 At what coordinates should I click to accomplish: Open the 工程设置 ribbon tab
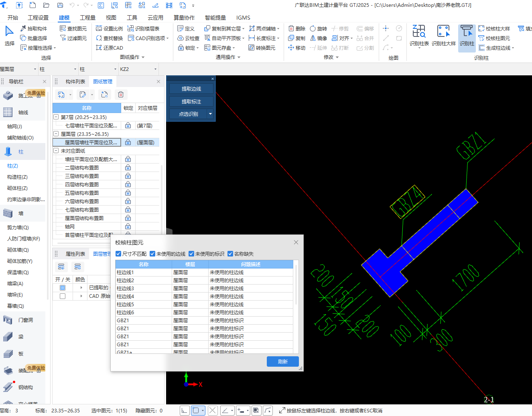[38, 18]
